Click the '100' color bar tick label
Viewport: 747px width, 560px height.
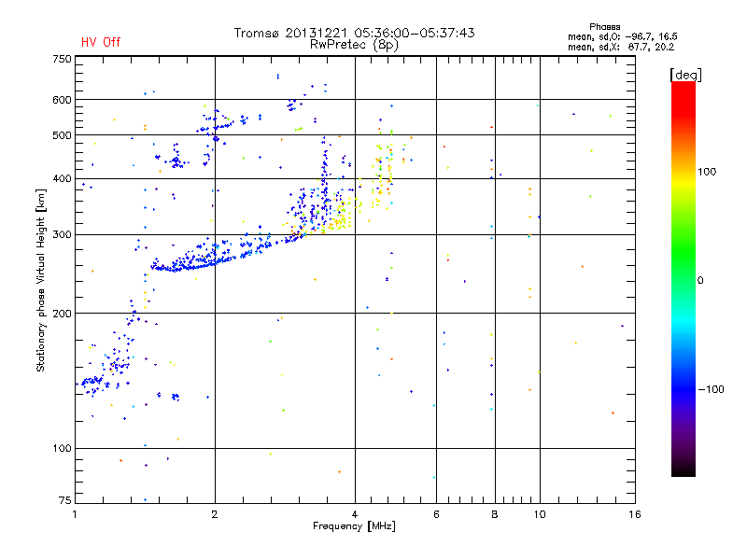pyautogui.click(x=707, y=172)
